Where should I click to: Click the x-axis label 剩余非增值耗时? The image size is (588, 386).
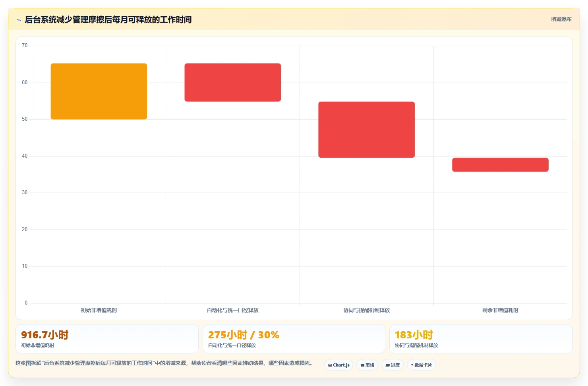pos(500,310)
